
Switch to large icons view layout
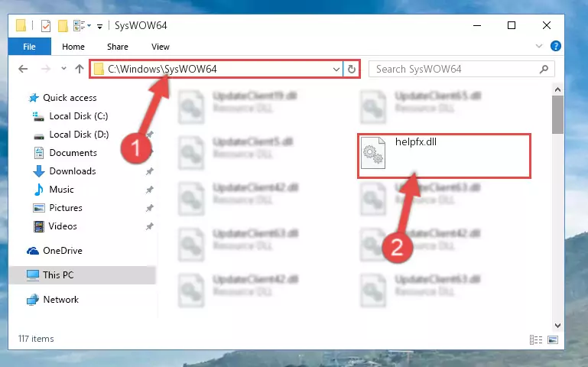coord(553,339)
